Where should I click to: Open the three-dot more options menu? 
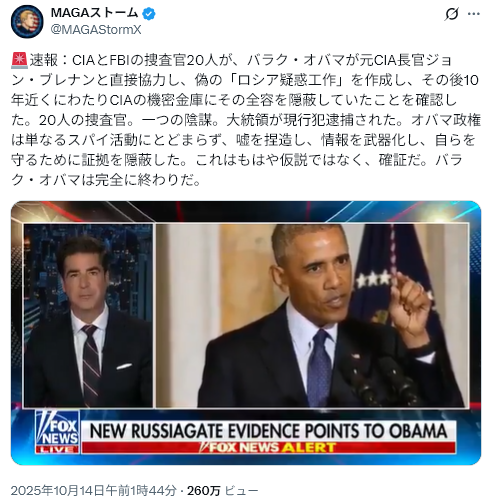474,14
